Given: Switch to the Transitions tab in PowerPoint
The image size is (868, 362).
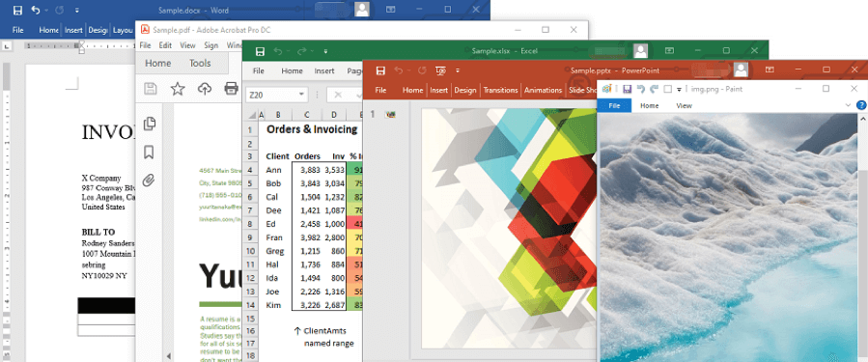Looking at the screenshot, I should (x=500, y=90).
